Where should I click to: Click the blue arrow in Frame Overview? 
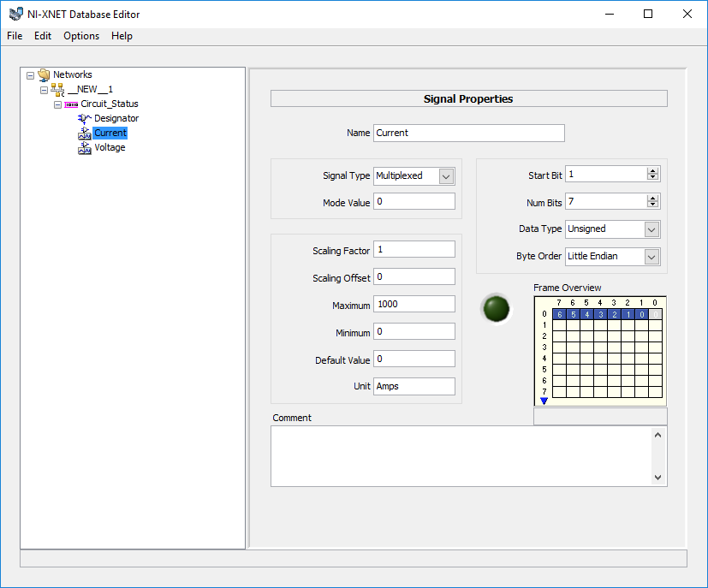click(x=544, y=401)
